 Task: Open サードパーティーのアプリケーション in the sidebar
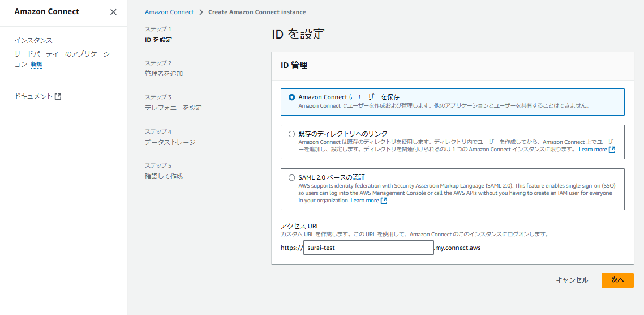click(62, 59)
